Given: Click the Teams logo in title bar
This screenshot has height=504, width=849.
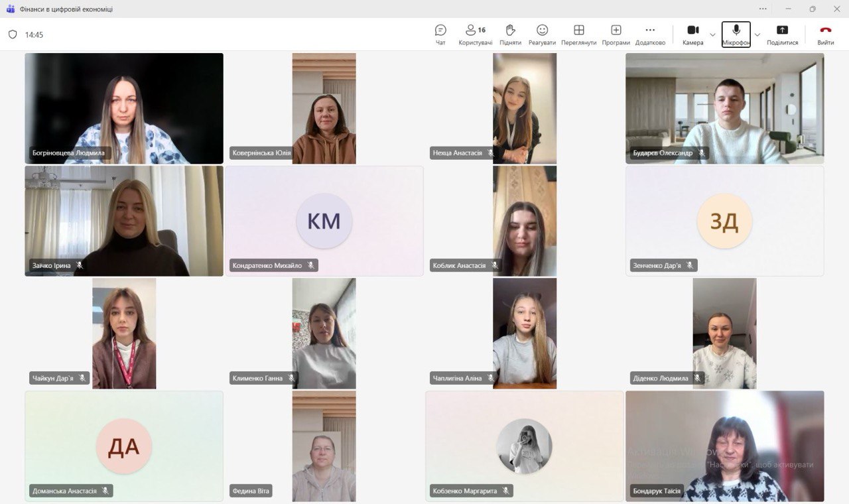Looking at the screenshot, I should point(10,9).
